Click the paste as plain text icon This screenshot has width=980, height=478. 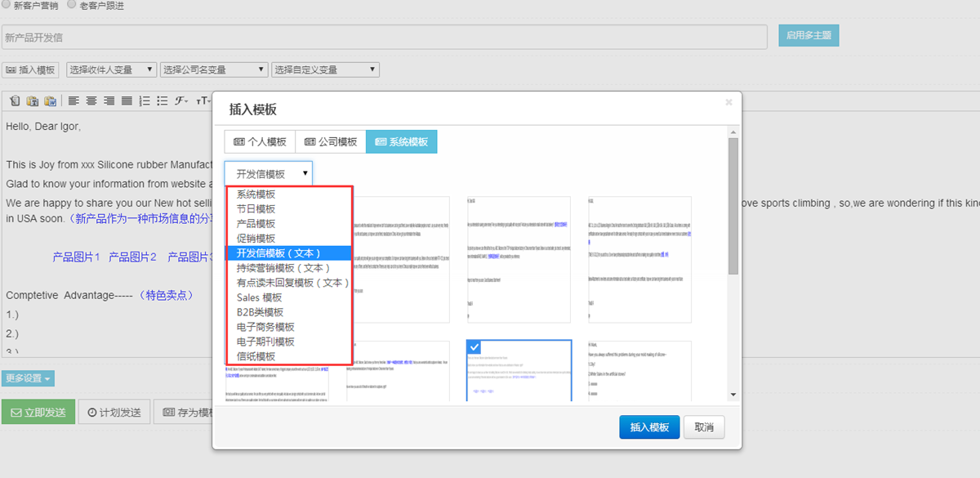(x=33, y=101)
